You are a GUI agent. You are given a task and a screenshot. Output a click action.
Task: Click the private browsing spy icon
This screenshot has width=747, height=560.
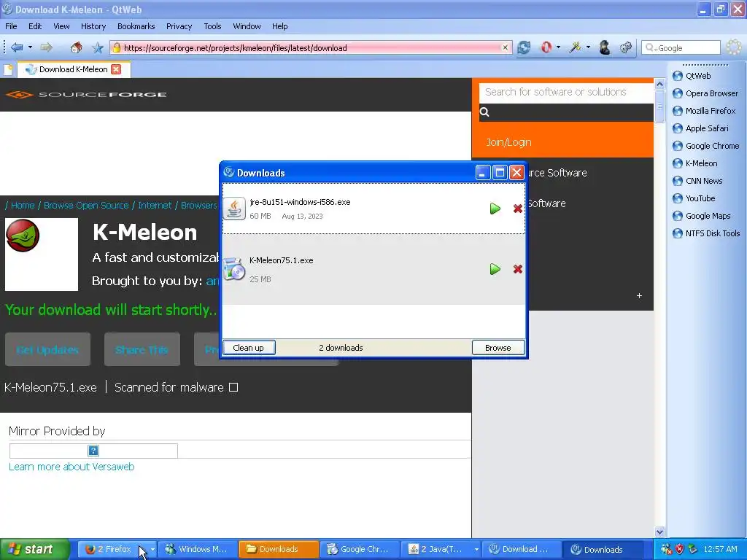click(605, 47)
